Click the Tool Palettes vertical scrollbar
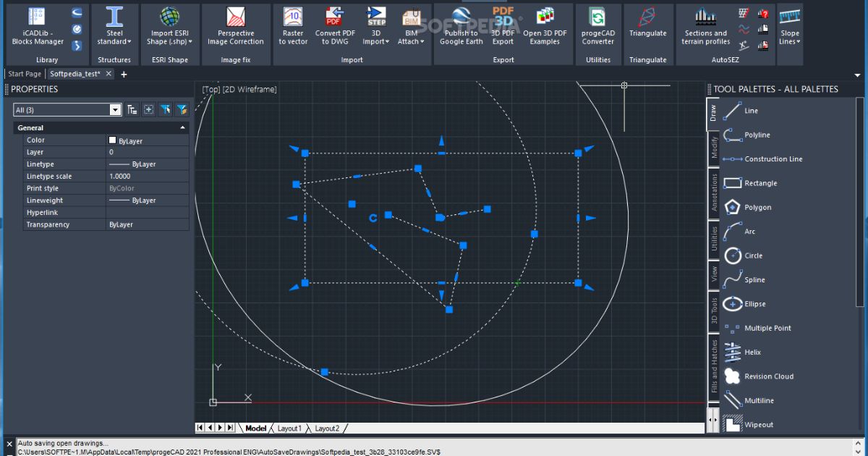The height and width of the screenshot is (456, 868). (860, 203)
